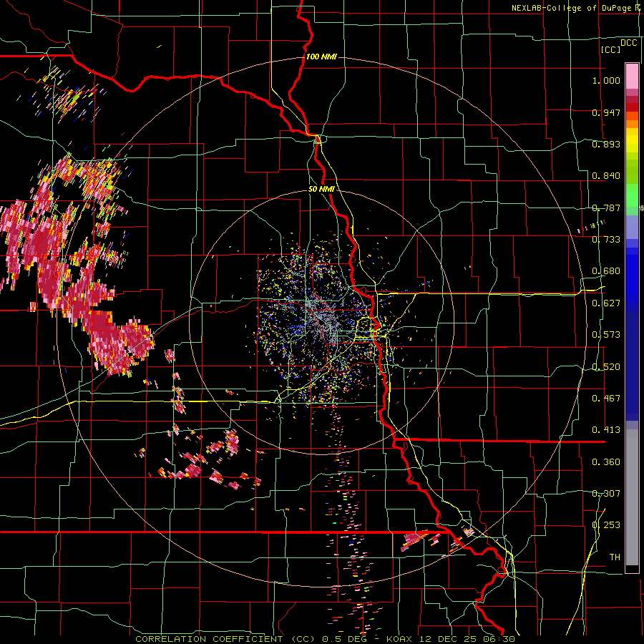This screenshot has height=644, width=644.
Task: Select the 0.467 legend value
Action: 606,398
